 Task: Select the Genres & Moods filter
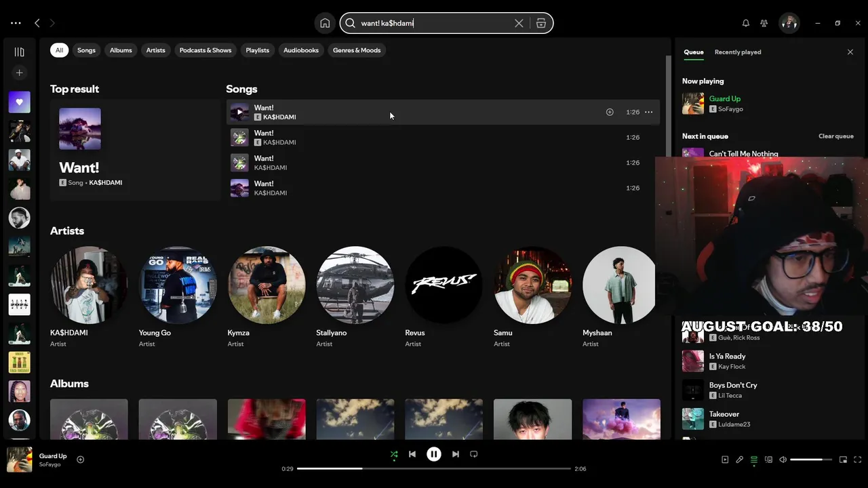tap(357, 50)
